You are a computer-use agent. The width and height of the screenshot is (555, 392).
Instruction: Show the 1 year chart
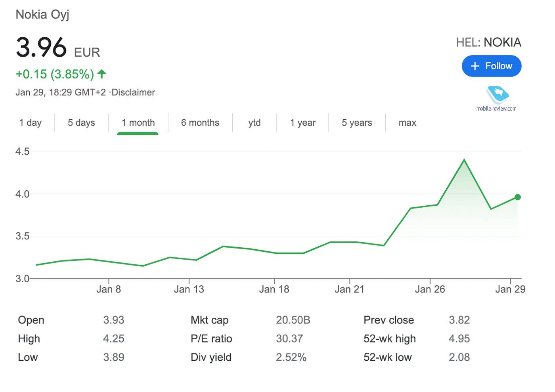pos(303,123)
